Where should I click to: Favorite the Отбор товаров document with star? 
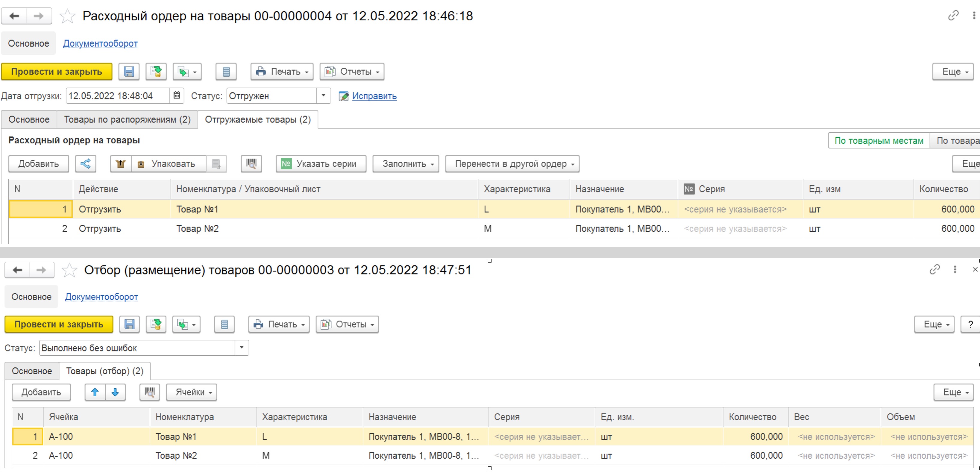click(69, 270)
